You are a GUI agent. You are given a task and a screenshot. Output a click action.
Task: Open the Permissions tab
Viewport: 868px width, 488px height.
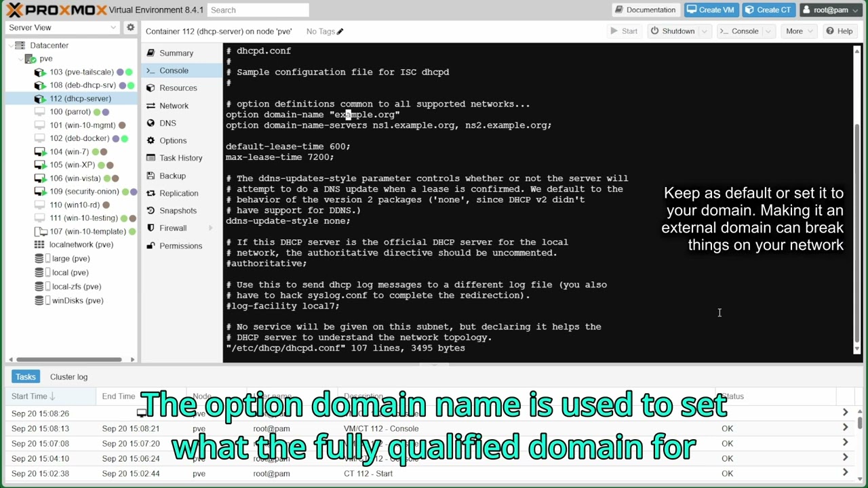click(x=180, y=246)
